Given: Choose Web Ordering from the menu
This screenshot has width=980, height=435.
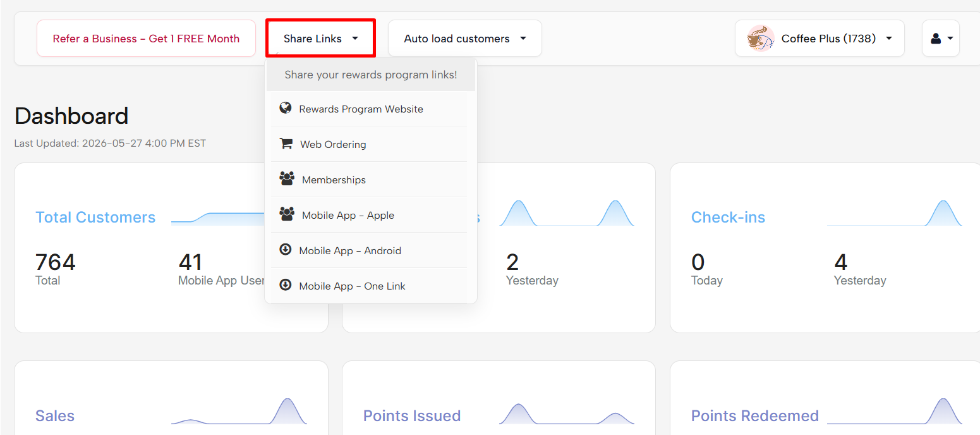Looking at the screenshot, I should pos(370,144).
